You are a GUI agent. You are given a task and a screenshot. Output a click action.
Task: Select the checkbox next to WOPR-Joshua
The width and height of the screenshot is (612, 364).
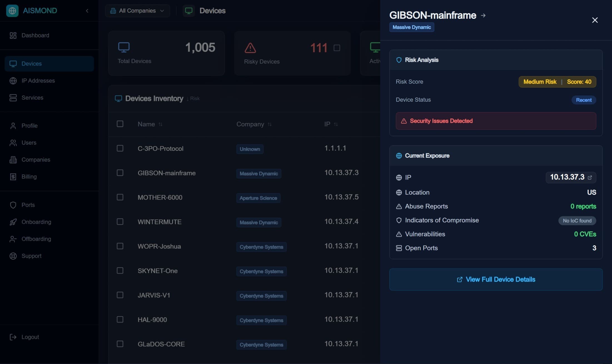click(120, 246)
